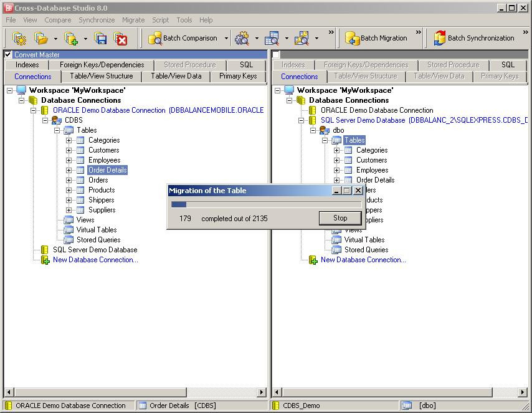Collapse the Tables node in the right pane
The height and width of the screenshot is (413, 532).
click(x=325, y=140)
